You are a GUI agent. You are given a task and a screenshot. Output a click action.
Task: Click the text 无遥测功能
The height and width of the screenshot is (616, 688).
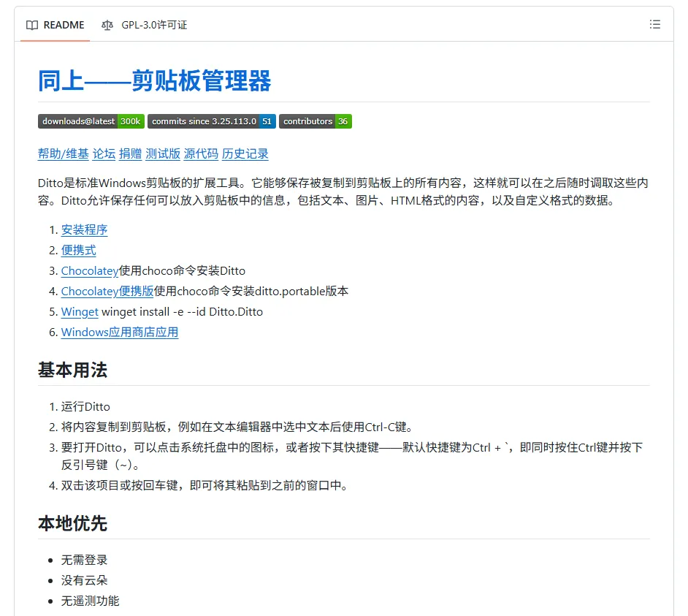[90, 601]
